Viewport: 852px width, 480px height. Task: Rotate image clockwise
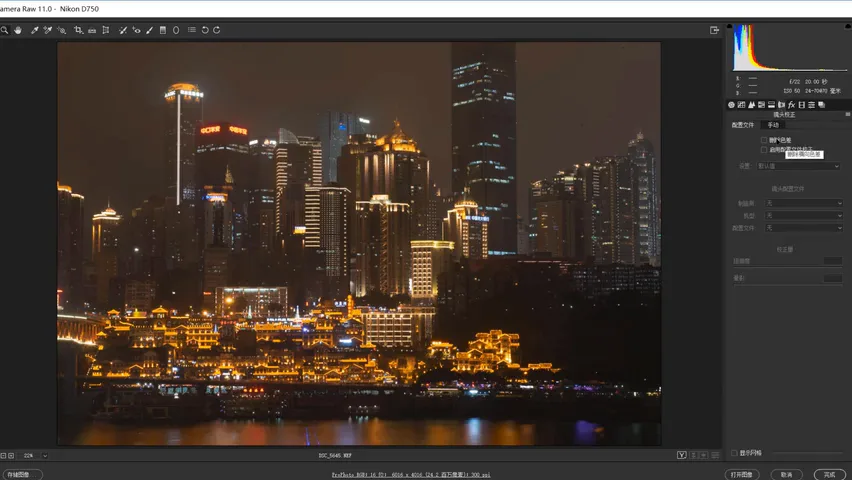pyautogui.click(x=216, y=30)
